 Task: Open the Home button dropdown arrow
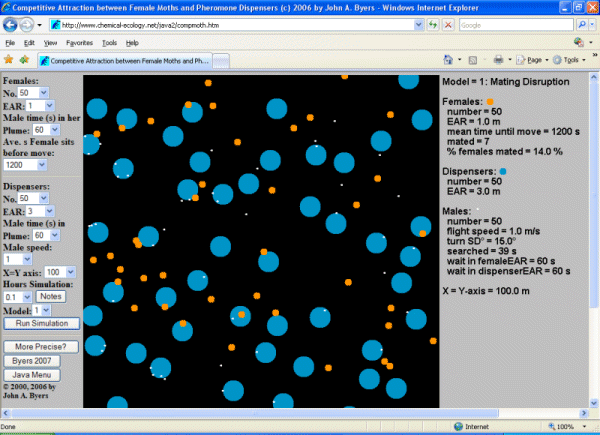[x=460, y=60]
